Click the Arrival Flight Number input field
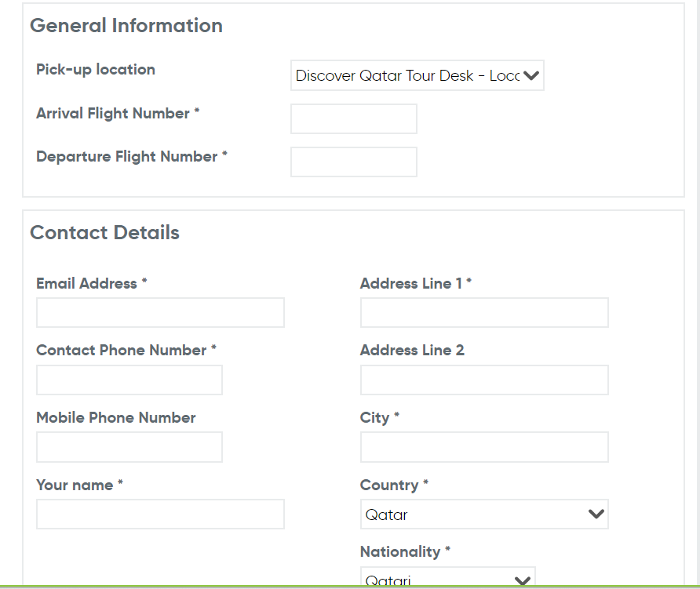Screen dimensions: 700x589 (353, 119)
